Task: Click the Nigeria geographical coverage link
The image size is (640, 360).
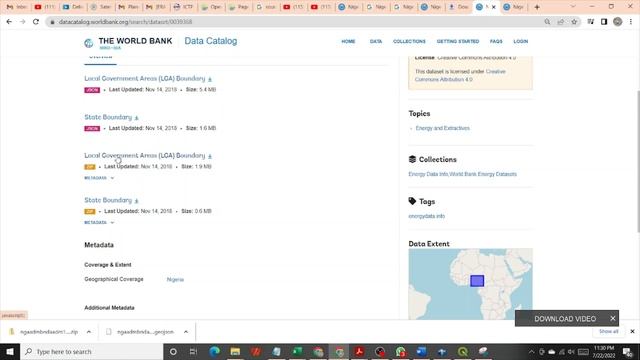Action: [175, 280]
